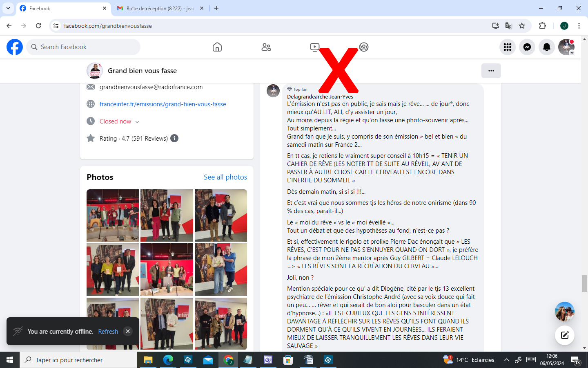
Task: Open the tab search dropdown arrow
Action: coord(8,8)
